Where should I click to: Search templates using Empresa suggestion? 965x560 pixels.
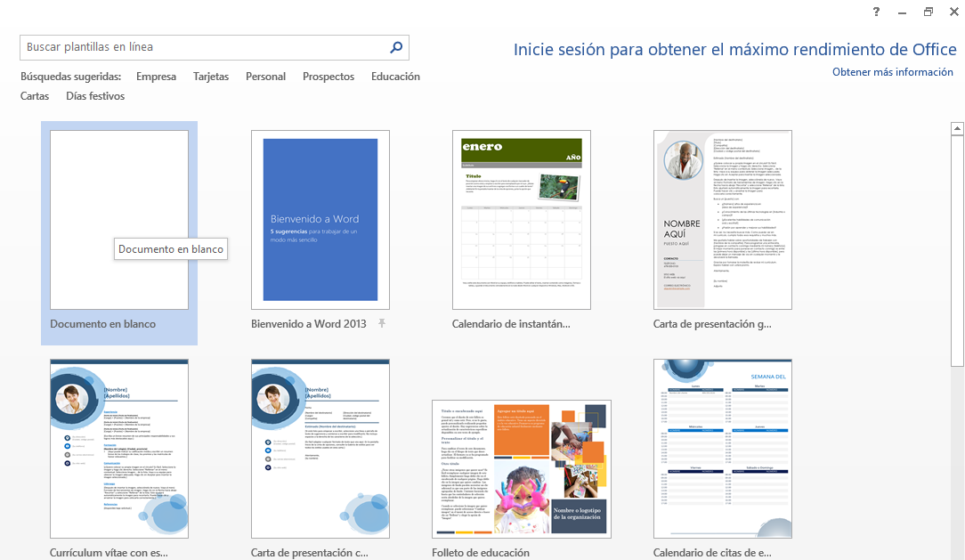click(156, 77)
